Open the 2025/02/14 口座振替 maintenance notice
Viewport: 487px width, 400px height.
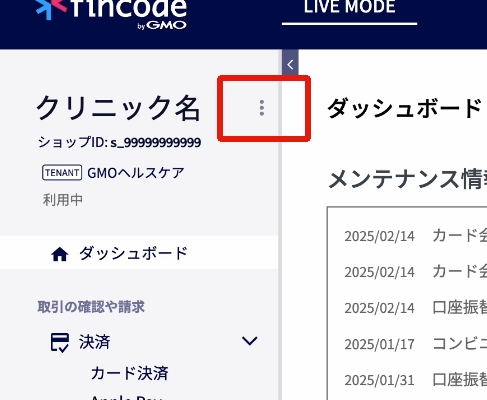[416, 308]
